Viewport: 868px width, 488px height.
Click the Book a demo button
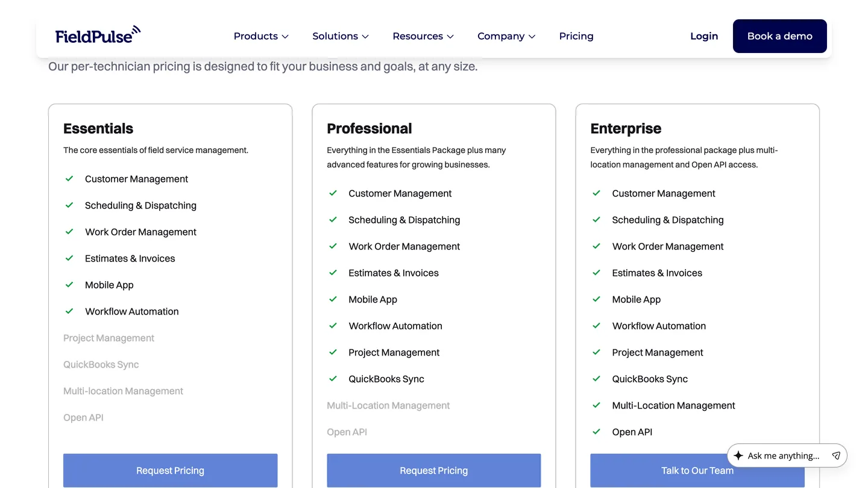click(x=780, y=36)
